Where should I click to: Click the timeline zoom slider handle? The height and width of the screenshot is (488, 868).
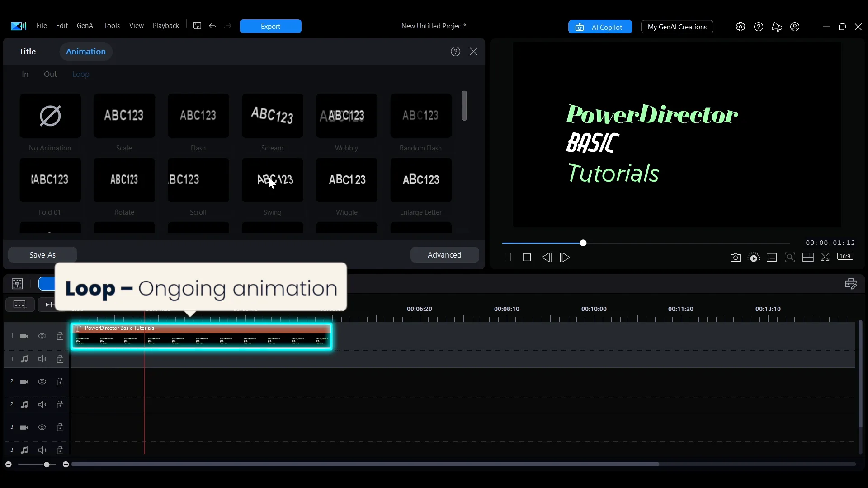(47, 465)
